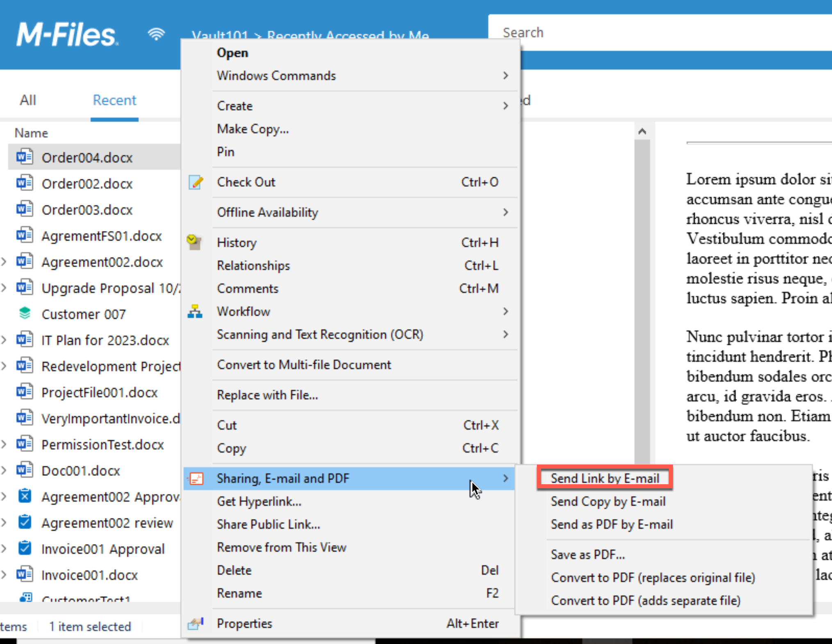Viewport: 832px width, 644px height.
Task: Click the Word icon beside Order004.docx
Action: 25,157
